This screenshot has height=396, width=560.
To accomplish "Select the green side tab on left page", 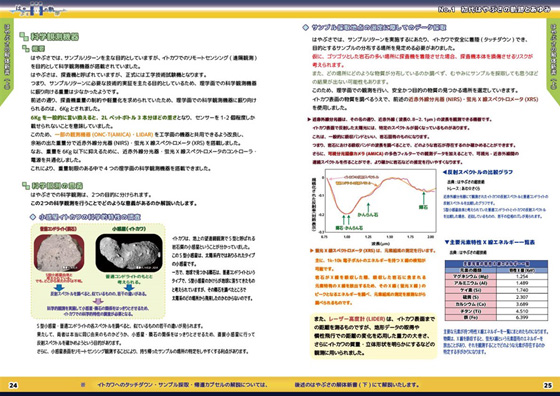I will [7, 62].
